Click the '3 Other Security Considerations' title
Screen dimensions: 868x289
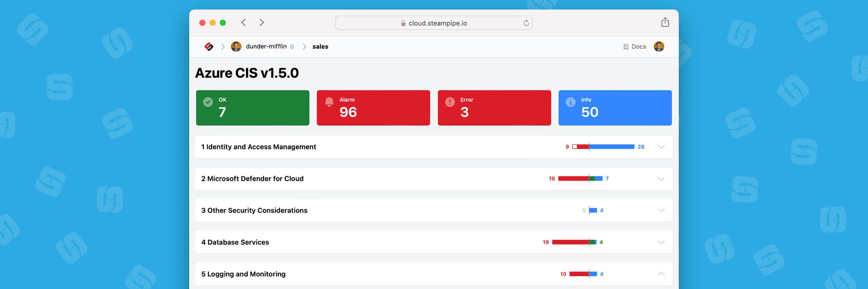[x=254, y=210]
